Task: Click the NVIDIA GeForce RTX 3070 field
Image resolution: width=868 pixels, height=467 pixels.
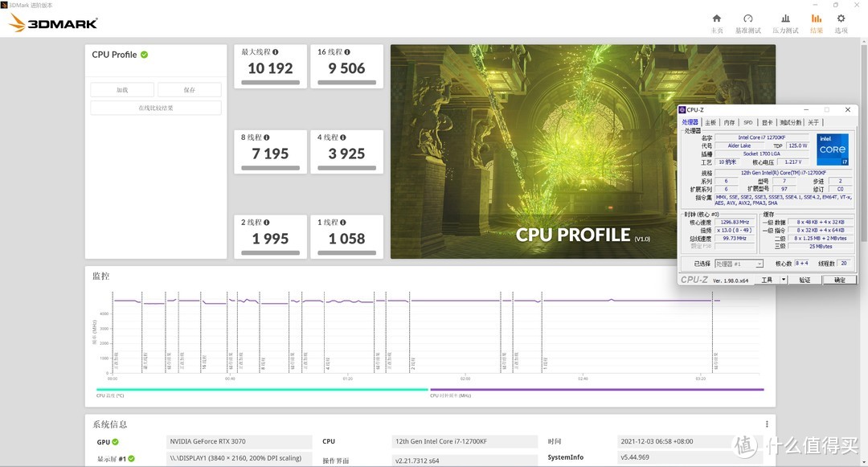Action: (x=240, y=441)
